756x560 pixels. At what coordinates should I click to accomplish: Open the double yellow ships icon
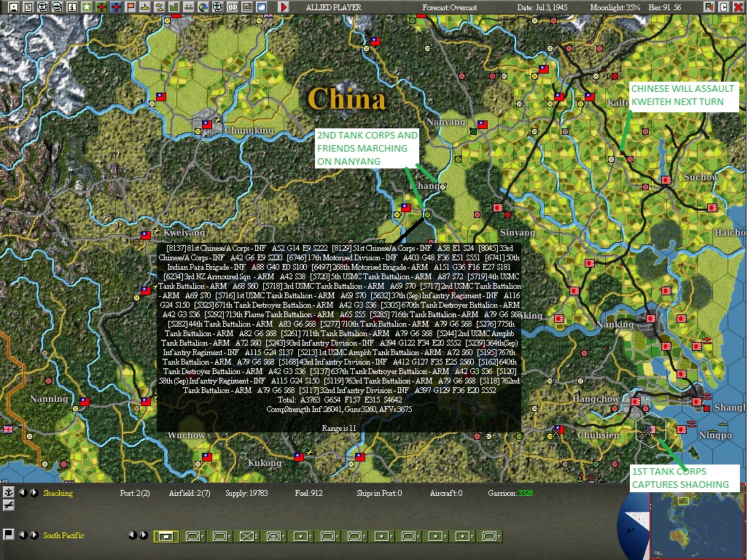click(160, 7)
